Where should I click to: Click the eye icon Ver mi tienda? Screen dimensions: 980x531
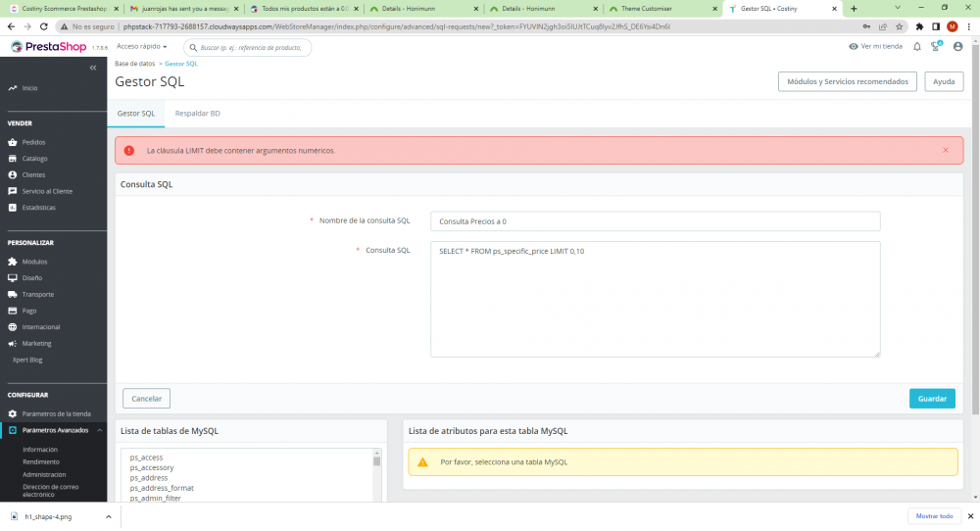click(x=854, y=47)
